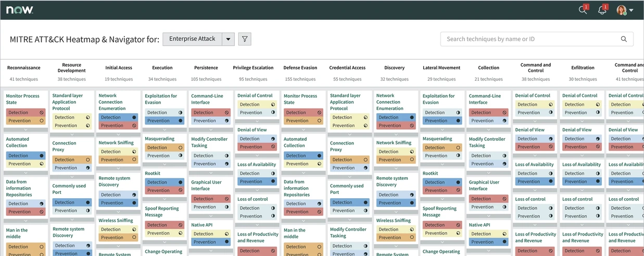The height and width of the screenshot is (256, 644).
Task: Open Native API under Persistence
Action: pyautogui.click(x=201, y=225)
